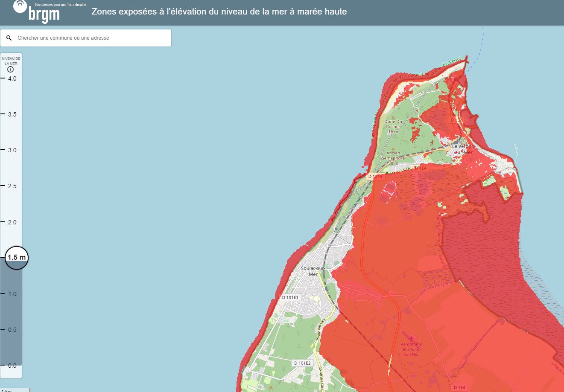Click the magnifying glass search icon
This screenshot has height=392, width=564.
tap(9, 38)
